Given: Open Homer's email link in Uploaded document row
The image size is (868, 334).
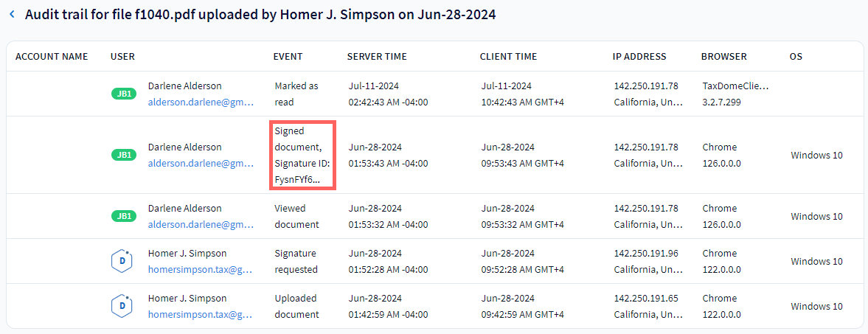Looking at the screenshot, I should (201, 314).
